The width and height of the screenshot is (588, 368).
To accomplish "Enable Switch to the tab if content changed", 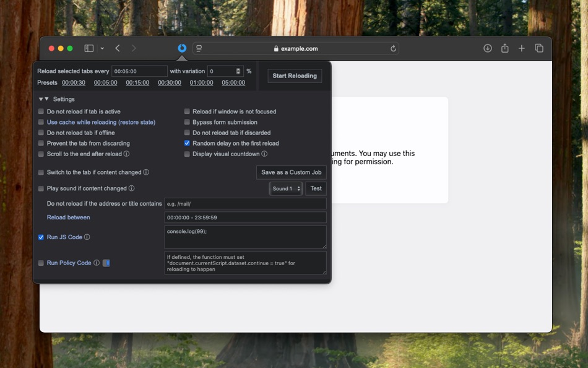I will pos(41,172).
